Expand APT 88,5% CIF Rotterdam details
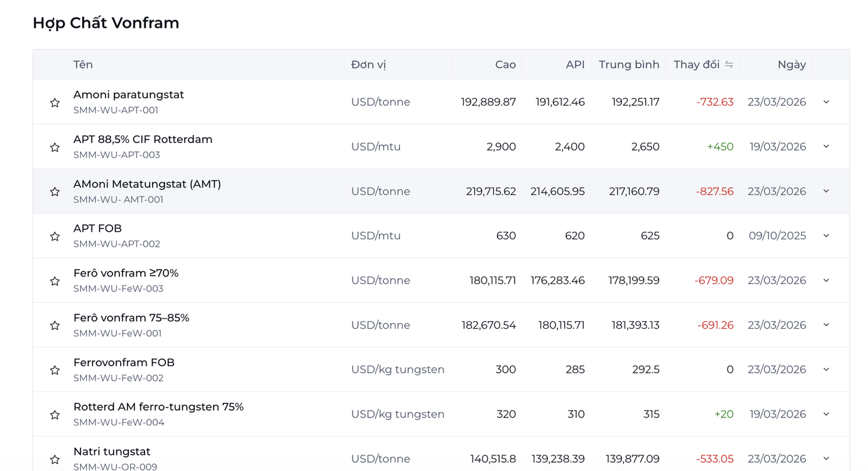The height and width of the screenshot is (471, 868). pyautogui.click(x=826, y=146)
